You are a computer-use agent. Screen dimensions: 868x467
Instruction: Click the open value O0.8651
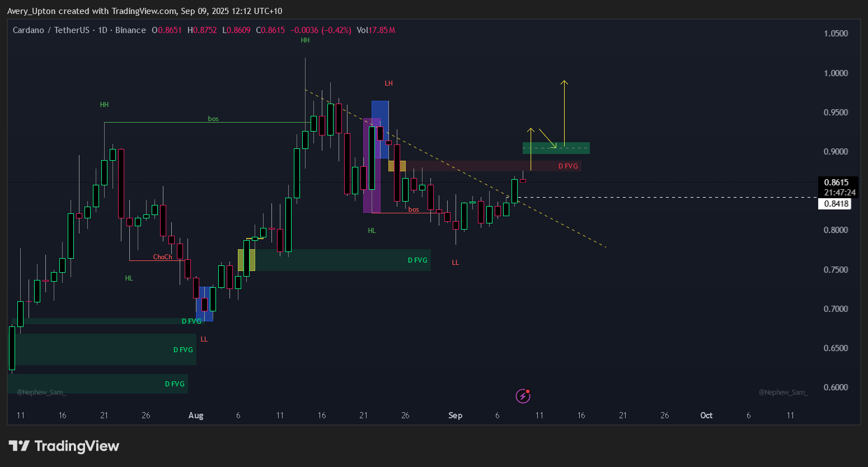[x=167, y=30]
